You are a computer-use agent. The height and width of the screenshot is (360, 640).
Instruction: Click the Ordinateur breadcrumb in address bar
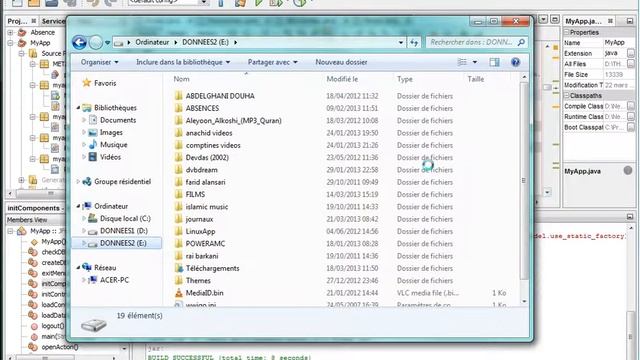[152, 42]
